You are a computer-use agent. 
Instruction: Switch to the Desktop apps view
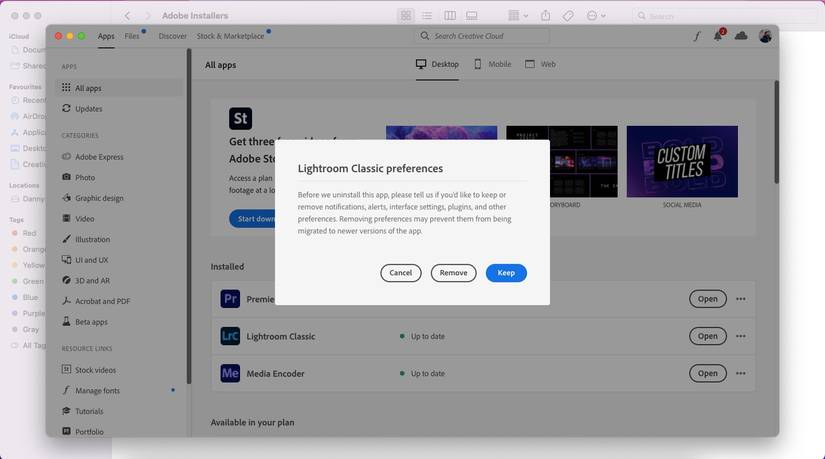(437, 64)
